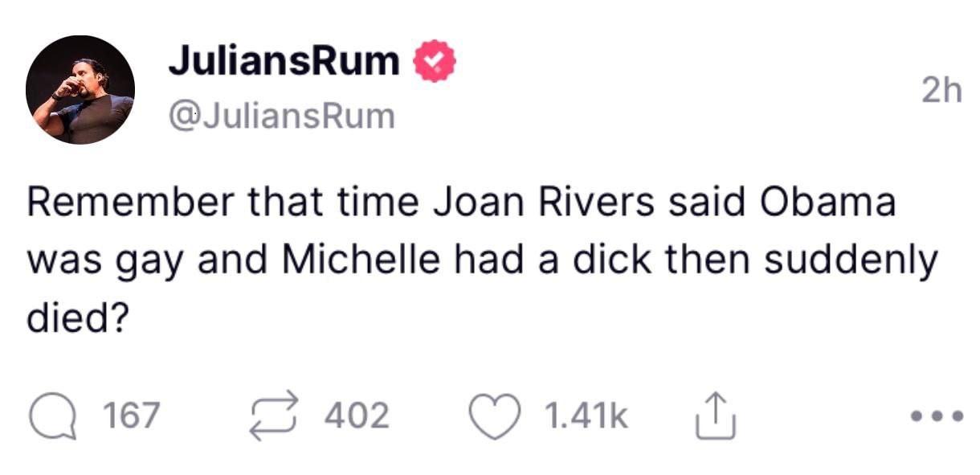980x475 pixels.
Task: Click the 2h timestamp
Action: 941,92
